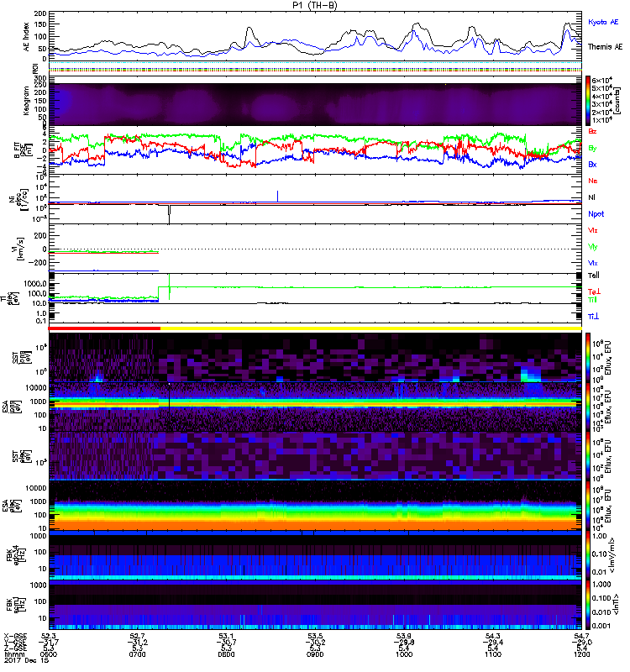Click the ESA electron Eflux color bar

coord(588,505)
